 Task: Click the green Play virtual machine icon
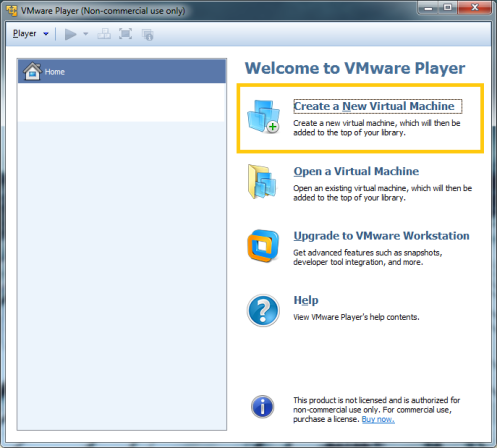(x=70, y=34)
